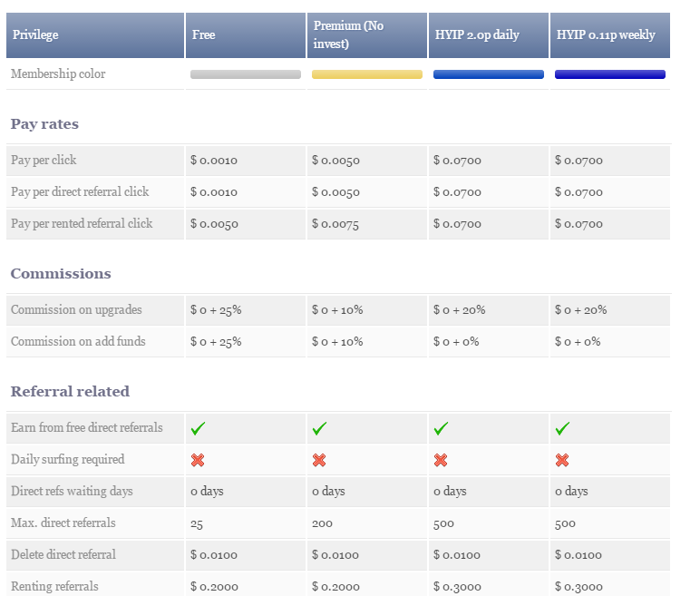The image size is (700, 596).
Task: Click the Referral related section heading
Action: 70,392
